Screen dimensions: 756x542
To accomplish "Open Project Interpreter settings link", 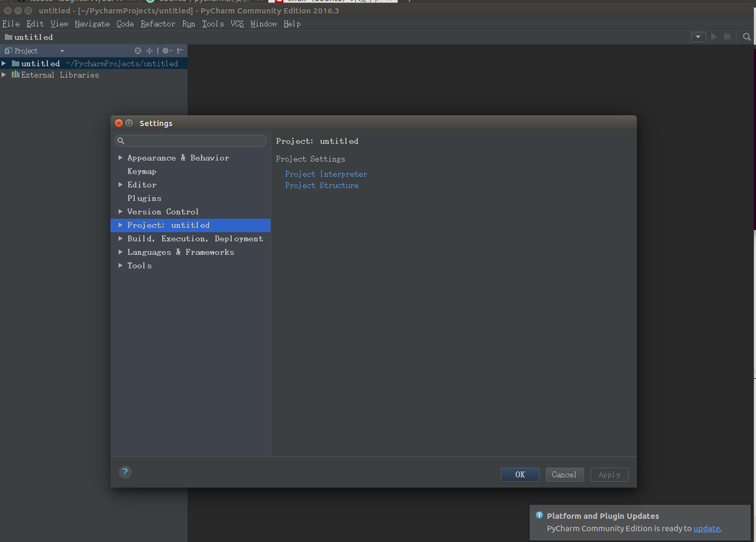I will coord(326,173).
